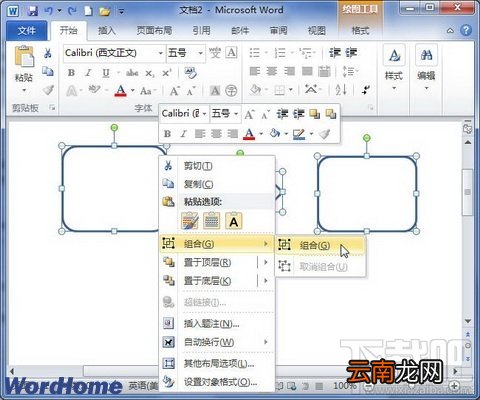The image size is (480, 400).
Task: Select Group in the submenu
Action: (x=320, y=245)
